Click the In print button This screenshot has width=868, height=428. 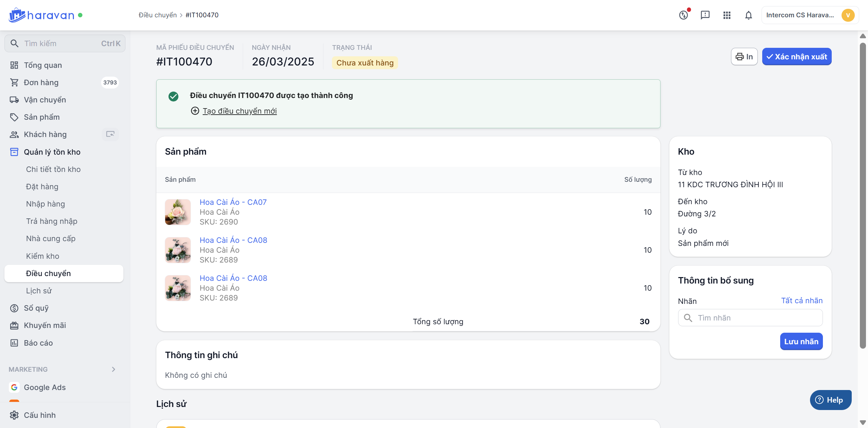click(x=744, y=57)
